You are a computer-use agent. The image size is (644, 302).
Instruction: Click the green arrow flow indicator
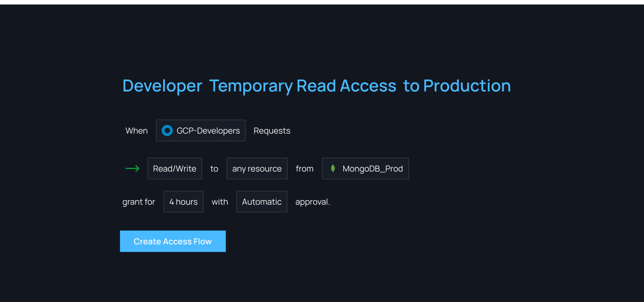pyautogui.click(x=132, y=168)
